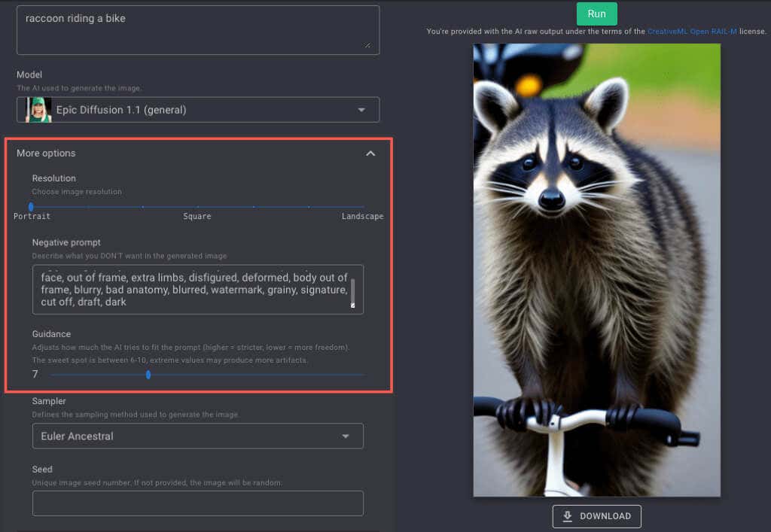The image size is (771, 532).
Task: Click the Negative prompt scrollbar thumb
Action: click(x=353, y=290)
